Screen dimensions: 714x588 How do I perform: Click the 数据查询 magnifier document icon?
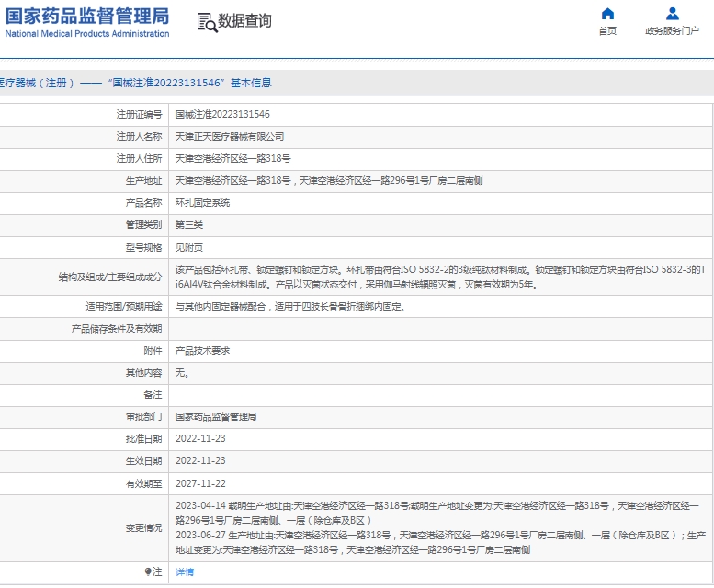tap(207, 22)
